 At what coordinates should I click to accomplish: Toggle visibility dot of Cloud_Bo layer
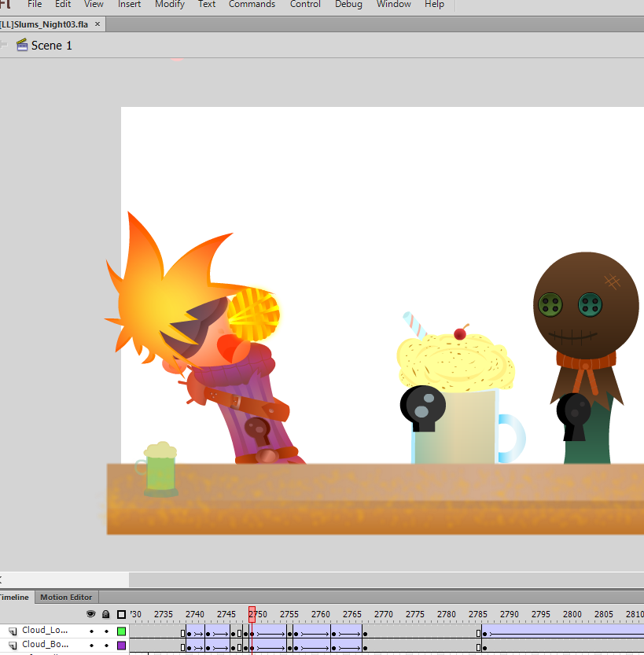(x=91, y=645)
